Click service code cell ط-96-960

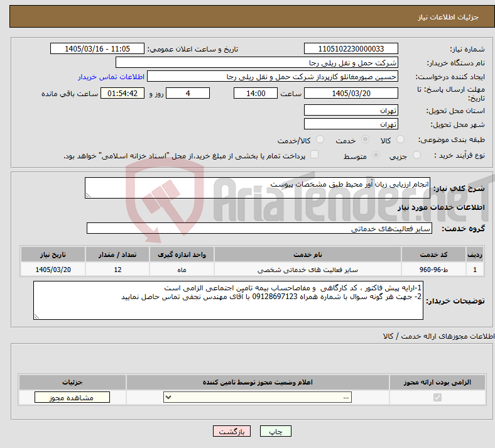point(434,270)
